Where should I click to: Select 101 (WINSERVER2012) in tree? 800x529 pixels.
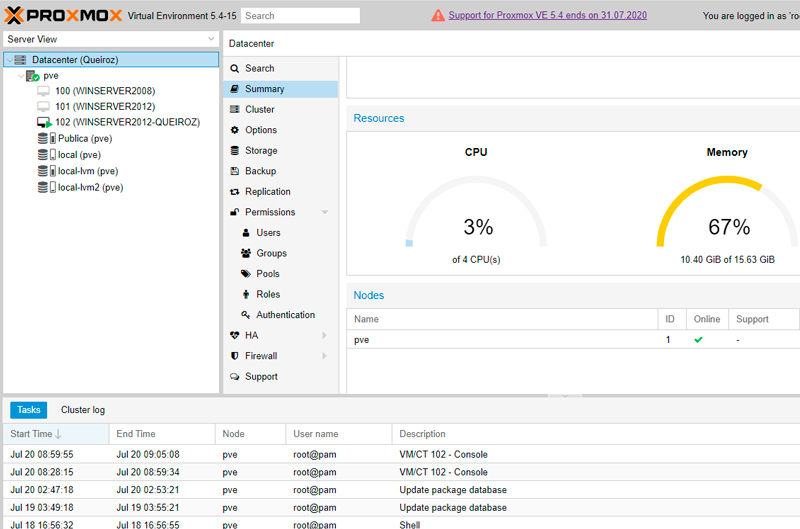click(x=105, y=107)
